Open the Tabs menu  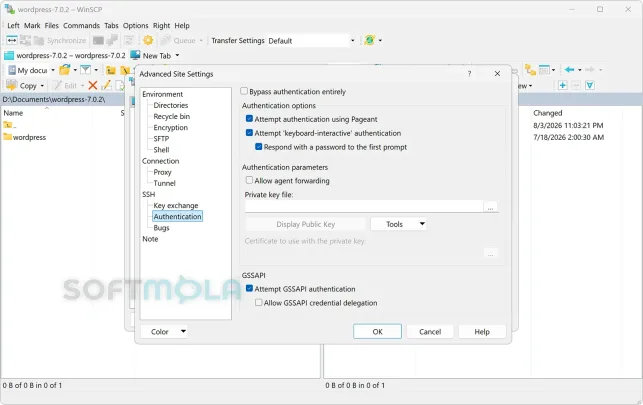(111, 25)
